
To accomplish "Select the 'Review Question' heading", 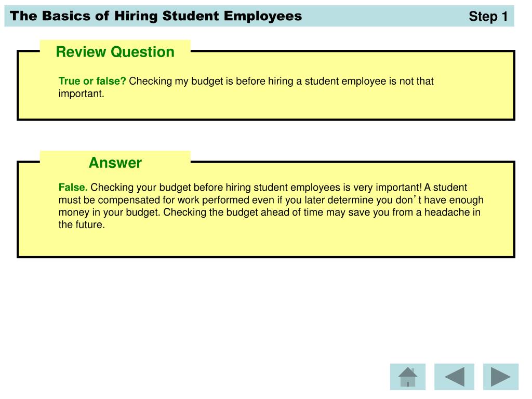I will click(115, 52).
